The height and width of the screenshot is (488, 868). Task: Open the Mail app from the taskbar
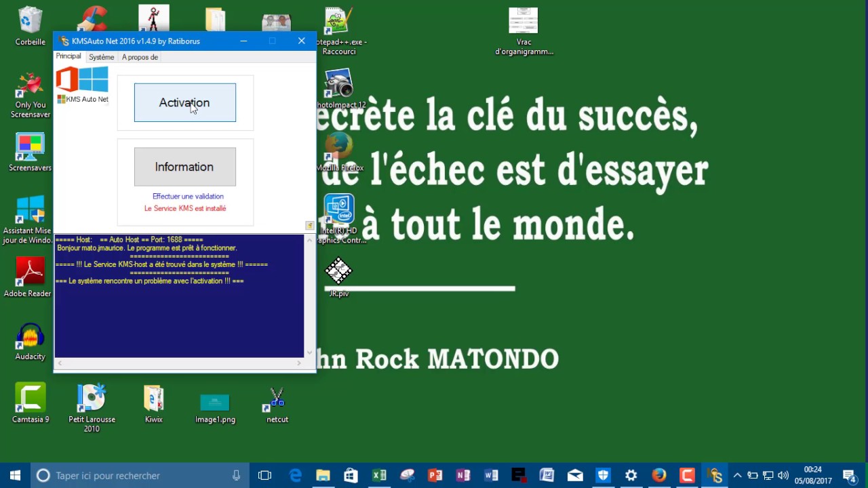tap(575, 476)
